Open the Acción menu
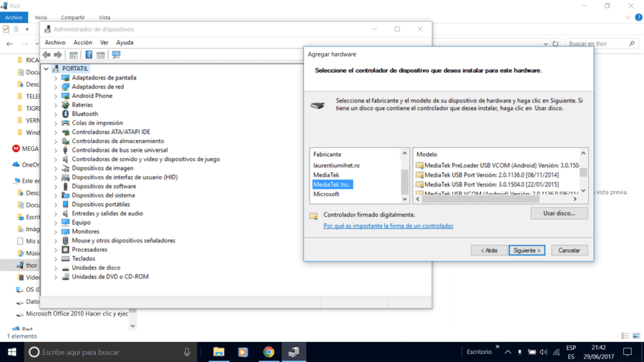Image resolution: width=644 pixels, height=362 pixels. (82, 42)
